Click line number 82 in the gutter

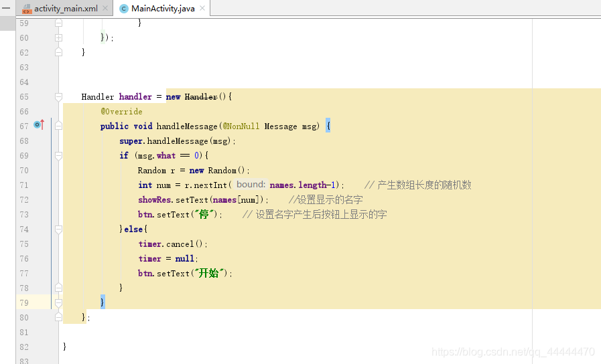(x=24, y=347)
